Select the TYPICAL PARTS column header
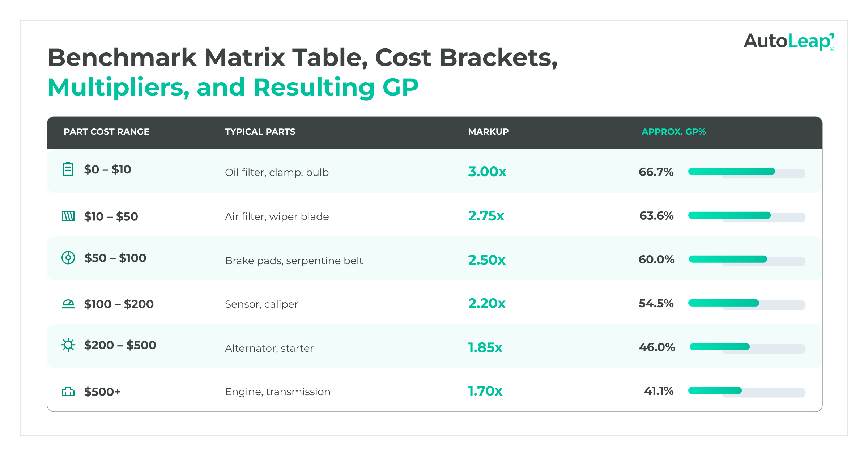The height and width of the screenshot is (456, 868). point(260,132)
